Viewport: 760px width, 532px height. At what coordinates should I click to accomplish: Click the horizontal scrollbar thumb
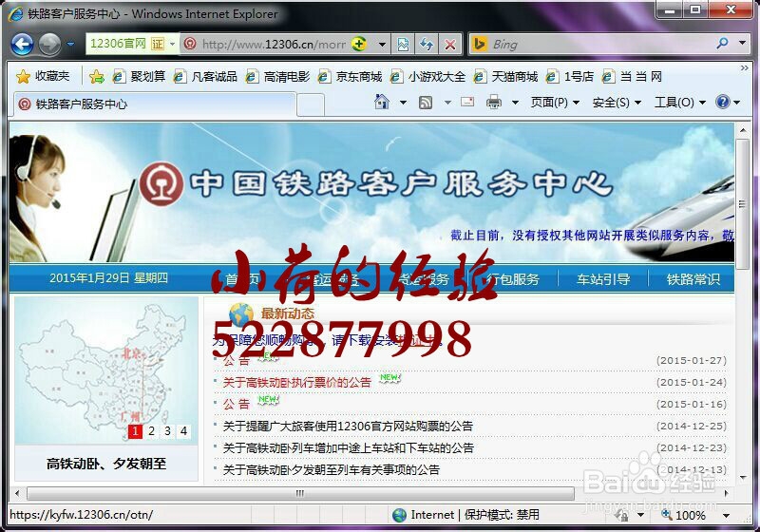(x=300, y=493)
